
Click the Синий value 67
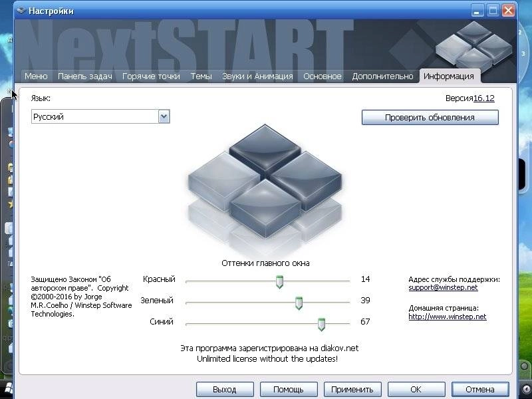(365, 322)
